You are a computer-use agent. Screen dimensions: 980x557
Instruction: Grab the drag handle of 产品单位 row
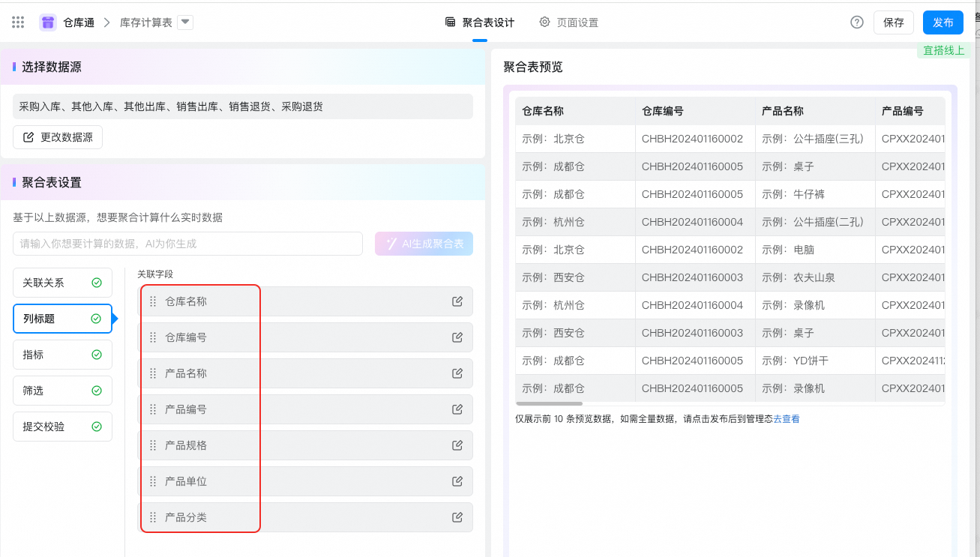tap(153, 481)
